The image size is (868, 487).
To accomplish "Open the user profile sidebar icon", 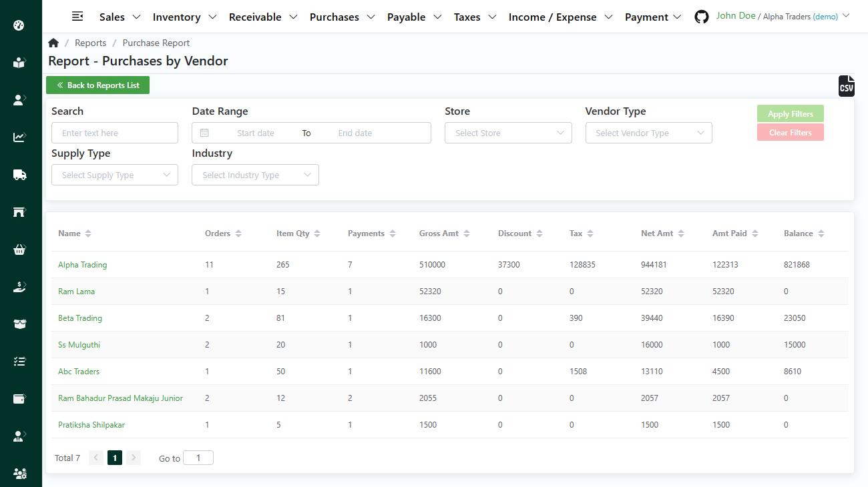I will point(19,100).
